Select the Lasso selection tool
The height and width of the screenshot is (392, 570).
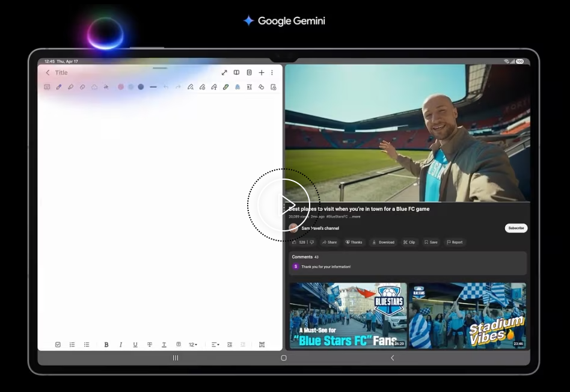pos(94,87)
